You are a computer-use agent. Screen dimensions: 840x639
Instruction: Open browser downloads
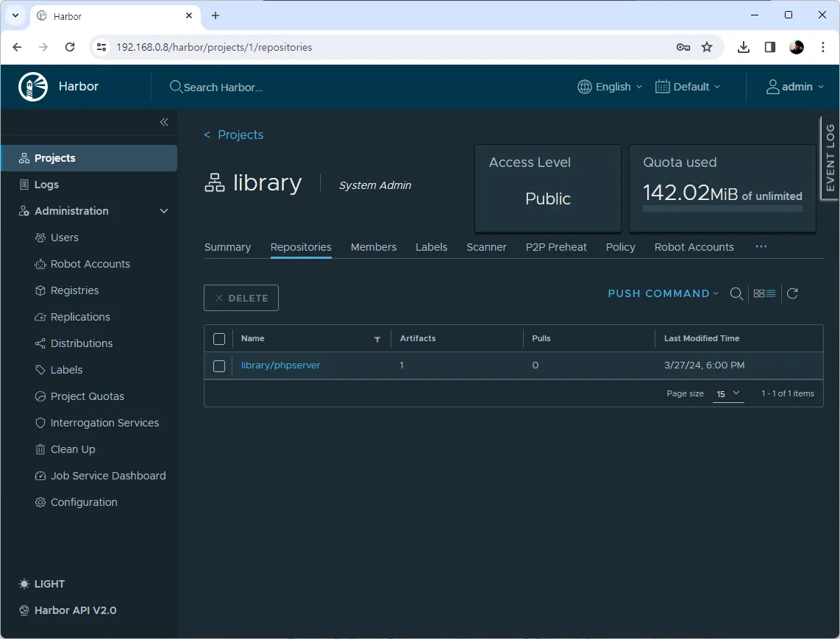(743, 47)
